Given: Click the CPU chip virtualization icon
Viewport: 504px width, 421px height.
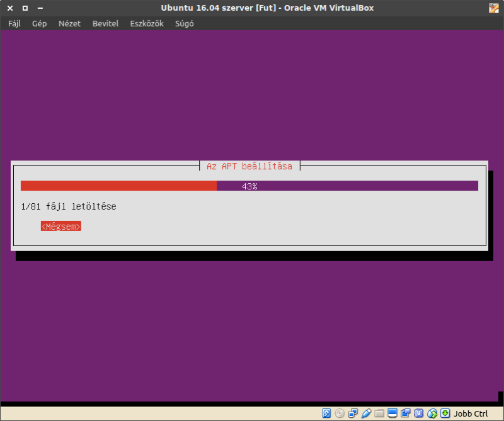Looking at the screenshot, I should (x=419, y=413).
